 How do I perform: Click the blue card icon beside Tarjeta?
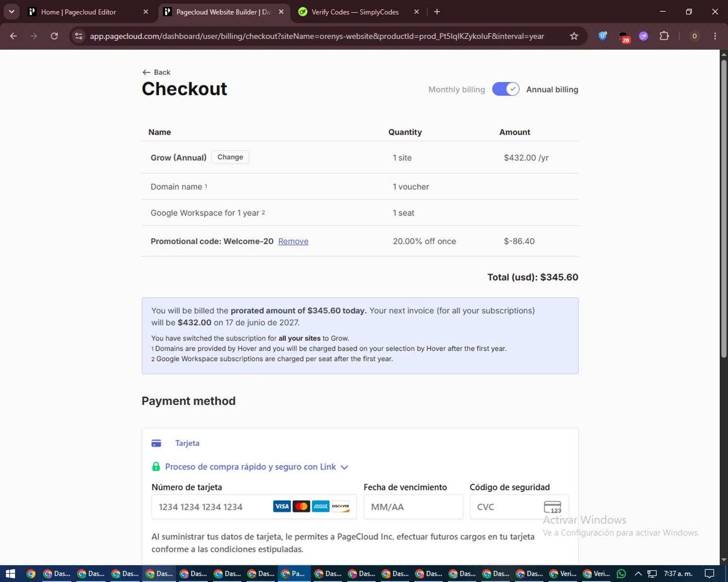point(156,443)
